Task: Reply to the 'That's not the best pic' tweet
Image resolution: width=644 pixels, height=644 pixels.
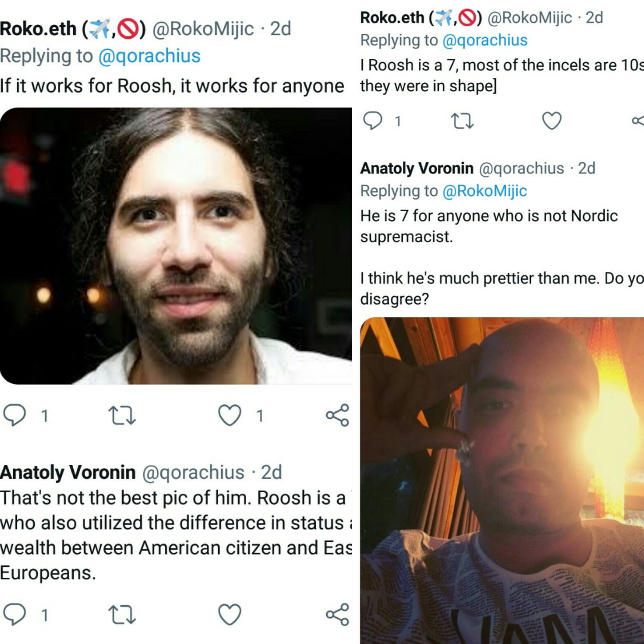Action: click(x=15, y=615)
